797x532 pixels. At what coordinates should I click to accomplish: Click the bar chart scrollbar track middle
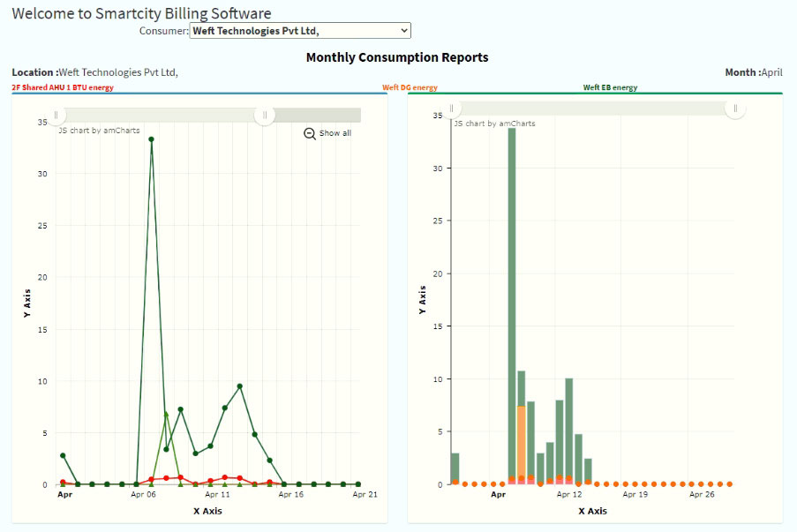(x=593, y=109)
